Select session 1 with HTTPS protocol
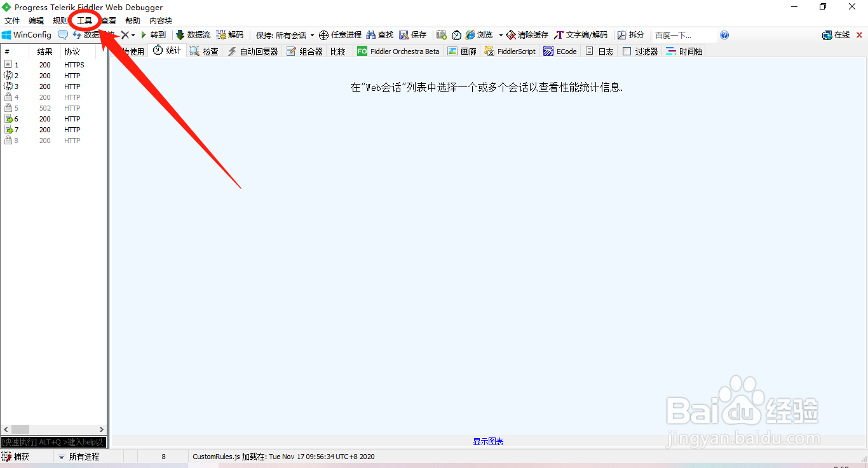The height and width of the screenshot is (468, 868). pos(54,65)
